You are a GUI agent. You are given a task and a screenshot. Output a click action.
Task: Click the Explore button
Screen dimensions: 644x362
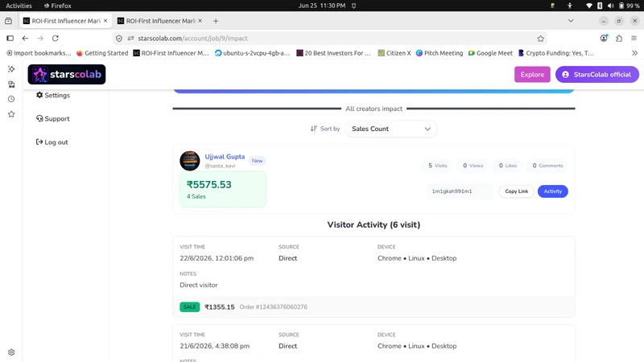(532, 74)
